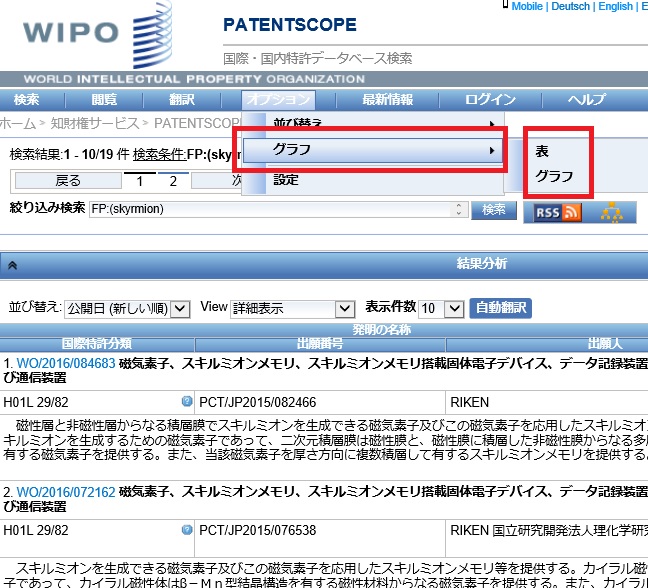The image size is (648, 588).
Task: Click the 発明の名称 header
Action: point(381,330)
